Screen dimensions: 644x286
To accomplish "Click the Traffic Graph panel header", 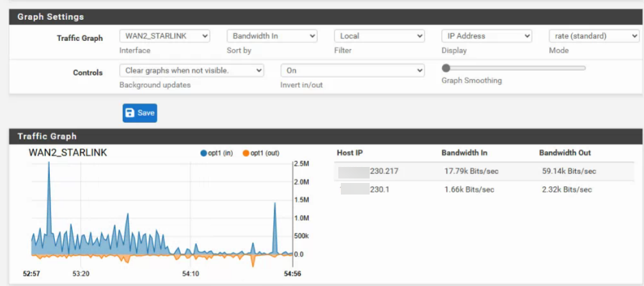I will [x=47, y=136].
